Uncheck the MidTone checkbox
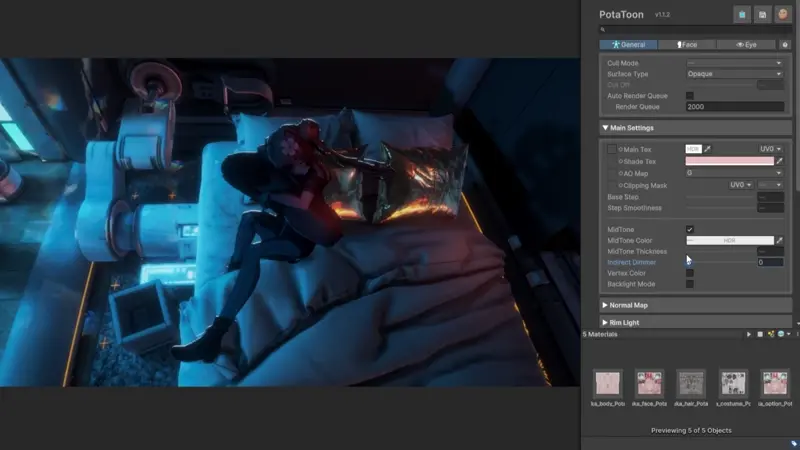This screenshot has height=450, width=800. click(x=690, y=230)
